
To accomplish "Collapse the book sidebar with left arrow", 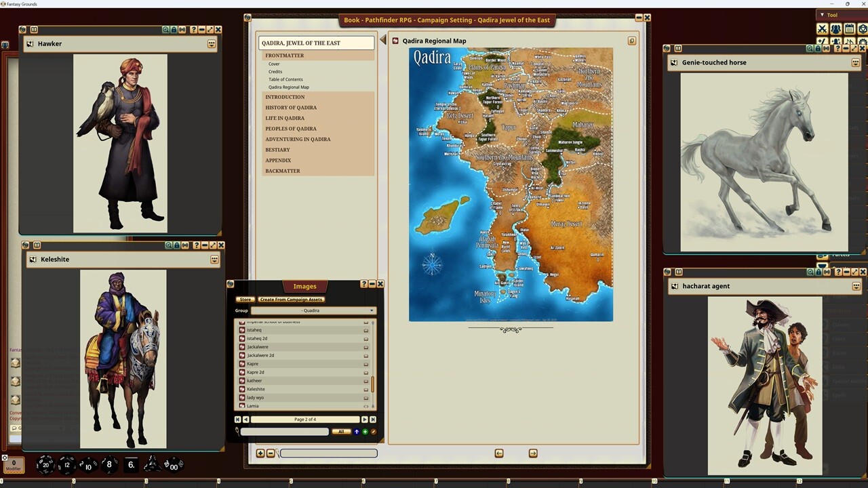I will point(383,40).
